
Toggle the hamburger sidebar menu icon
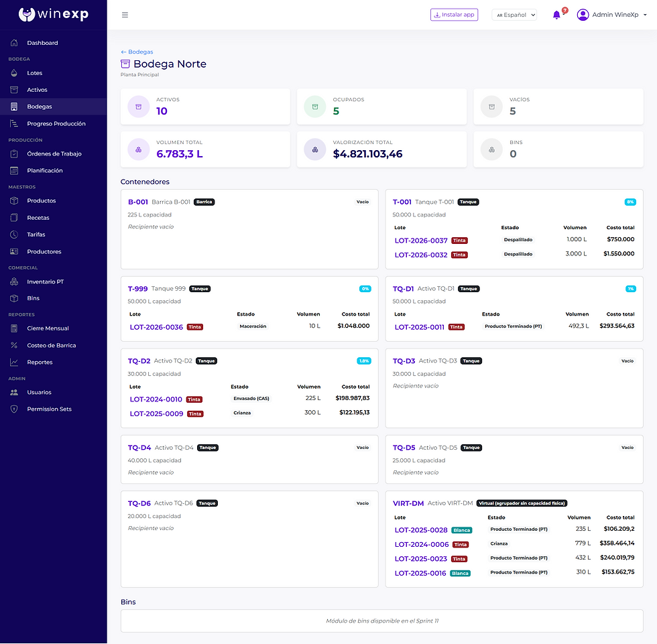click(125, 15)
